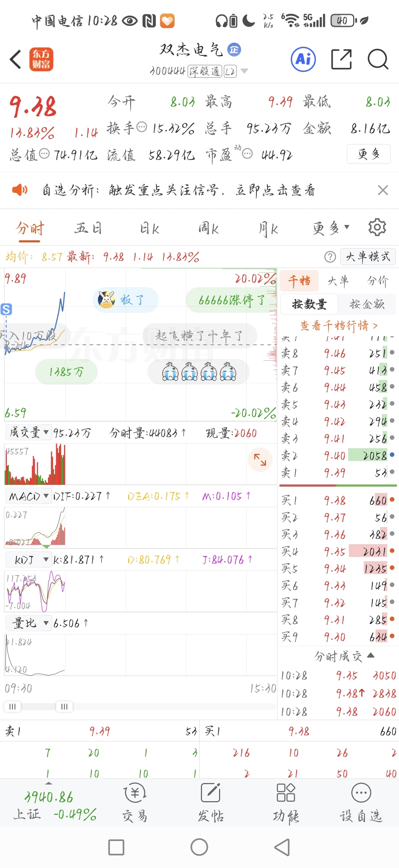
Task: Switch to 日K chart tab
Action: (x=149, y=228)
